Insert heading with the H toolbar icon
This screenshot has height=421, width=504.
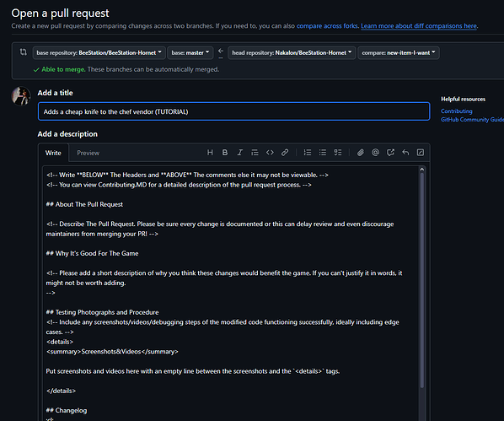click(210, 153)
